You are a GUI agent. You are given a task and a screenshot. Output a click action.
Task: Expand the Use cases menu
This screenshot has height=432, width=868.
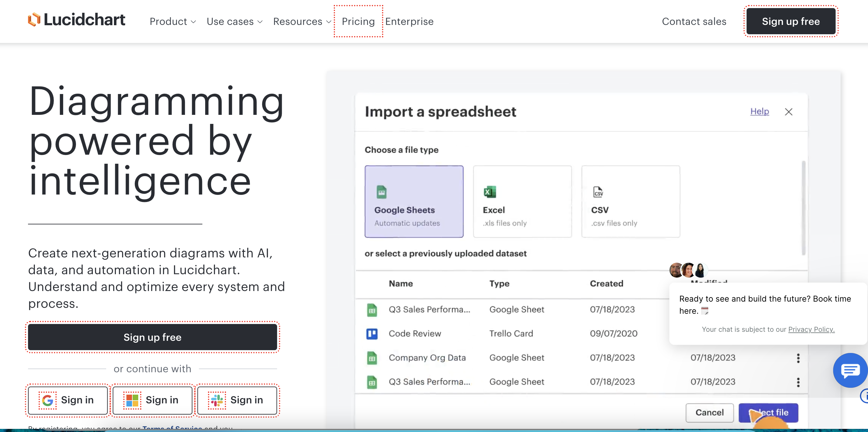[x=234, y=21]
